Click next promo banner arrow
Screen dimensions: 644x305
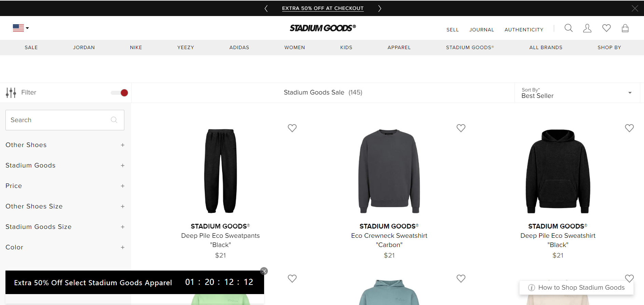tap(380, 9)
